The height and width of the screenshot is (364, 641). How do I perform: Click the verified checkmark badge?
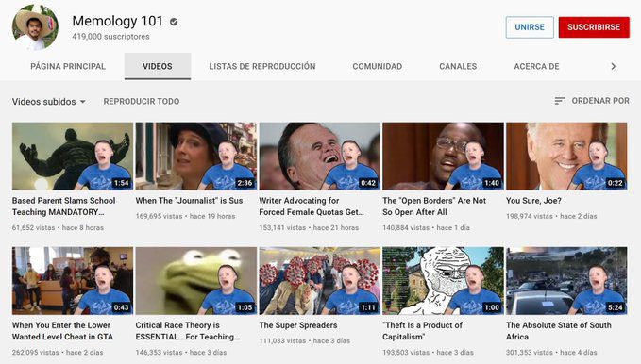[x=174, y=22]
